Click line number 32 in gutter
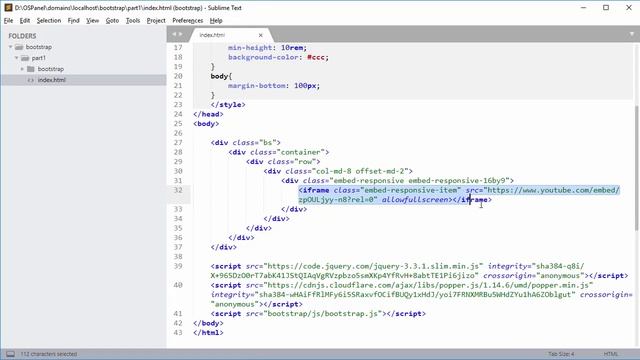 click(x=178, y=190)
